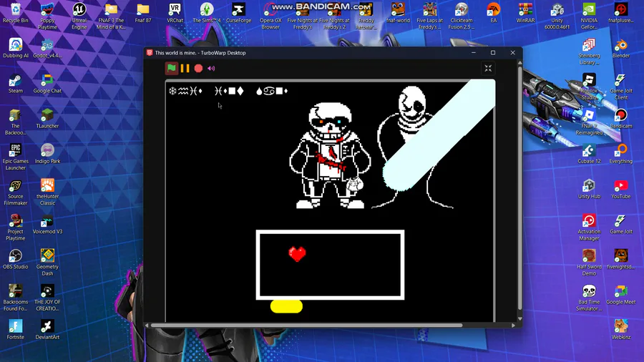Screen dimensions: 644x362
Task: Select the fnaf-world desktop icon
Action: [x=398, y=13]
